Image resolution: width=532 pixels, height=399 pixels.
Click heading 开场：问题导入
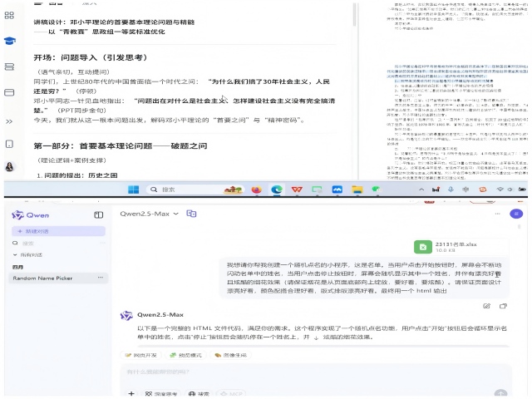[x=91, y=57]
